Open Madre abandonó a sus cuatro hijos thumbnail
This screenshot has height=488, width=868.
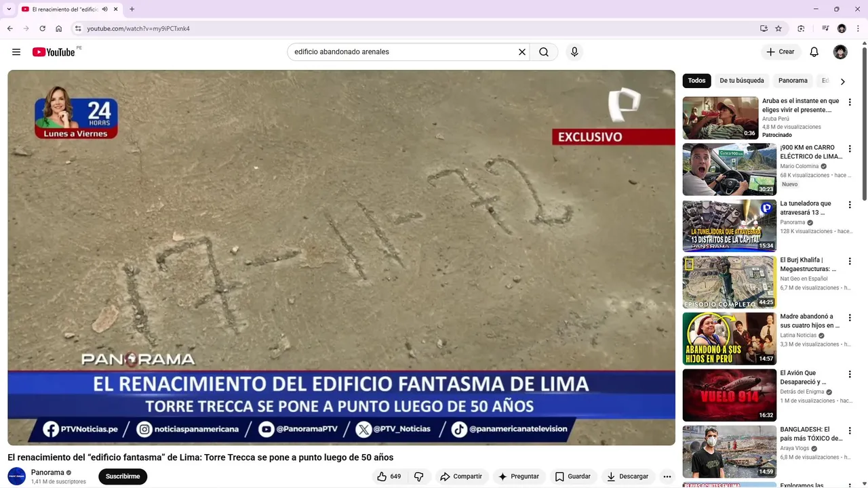click(729, 339)
